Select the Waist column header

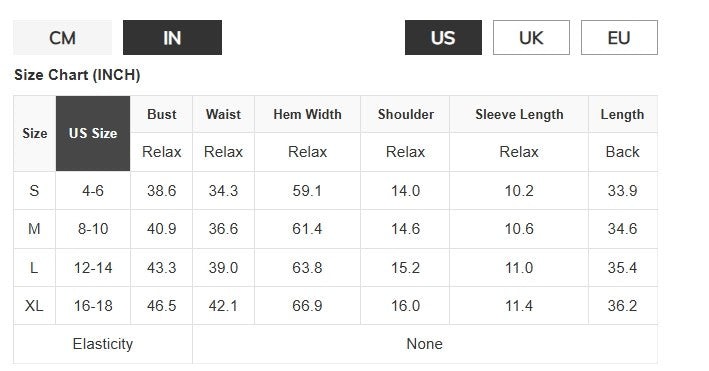point(223,114)
